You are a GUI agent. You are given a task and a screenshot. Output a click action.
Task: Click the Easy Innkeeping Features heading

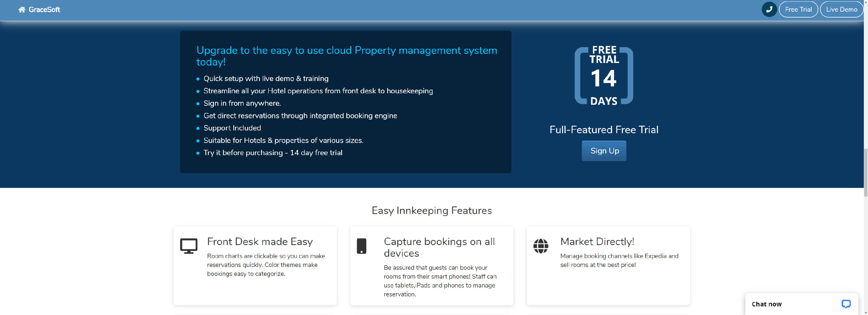coord(432,210)
